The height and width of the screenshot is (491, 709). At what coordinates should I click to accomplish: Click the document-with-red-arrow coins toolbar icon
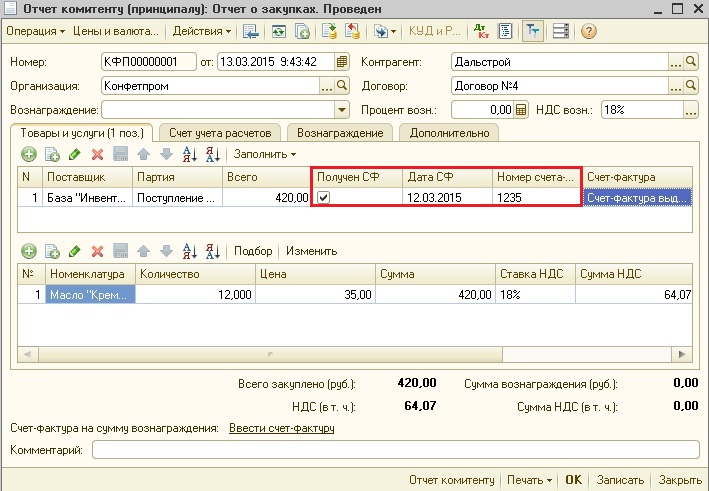coord(352,31)
